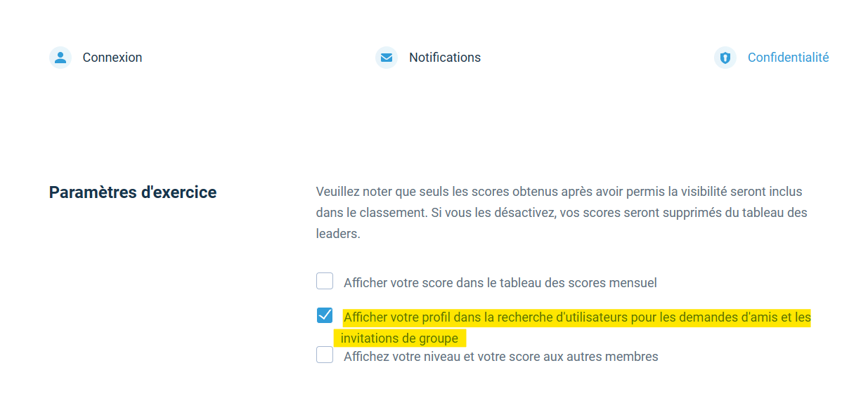
Task: Click the Notifications envelope icon
Action: point(387,58)
